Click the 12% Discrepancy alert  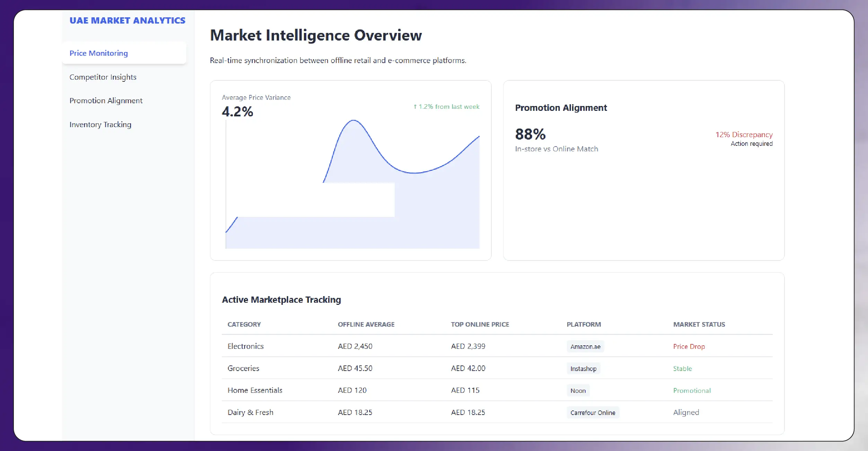744,135
